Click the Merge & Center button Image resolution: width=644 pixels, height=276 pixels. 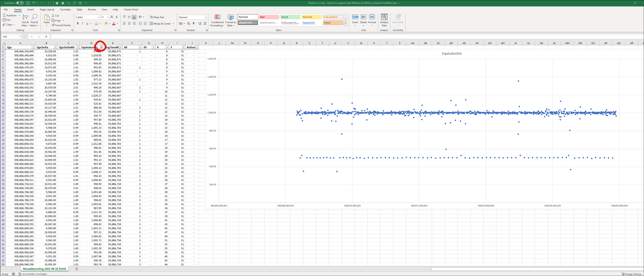tap(160, 24)
